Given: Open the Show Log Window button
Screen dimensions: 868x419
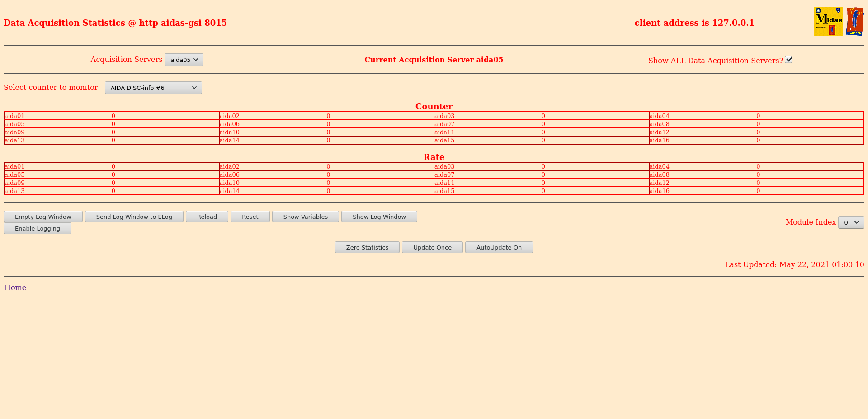Looking at the screenshot, I should coord(379,217).
